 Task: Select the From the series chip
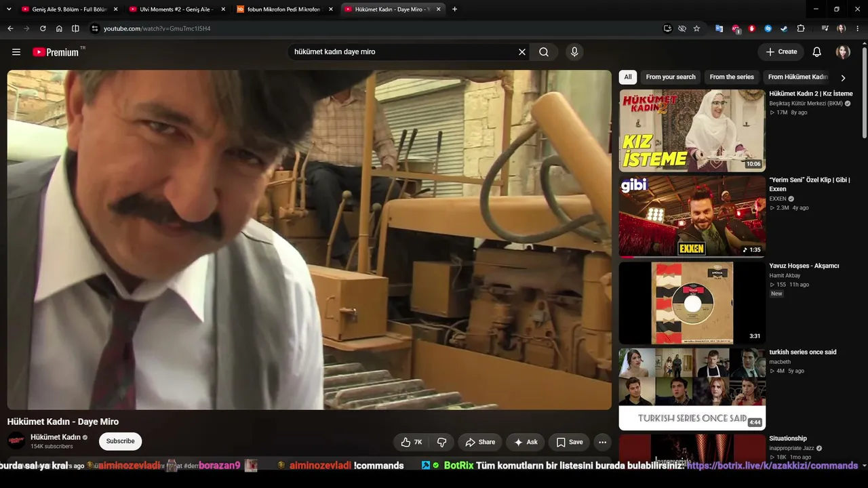[x=732, y=77]
